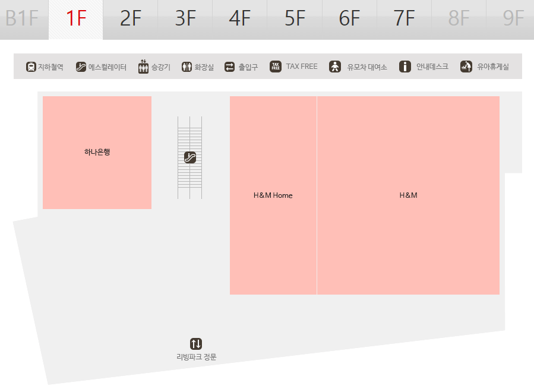Screen dimensions: 534x392
Task: Select the 하나은행 store area
Action: click(97, 153)
